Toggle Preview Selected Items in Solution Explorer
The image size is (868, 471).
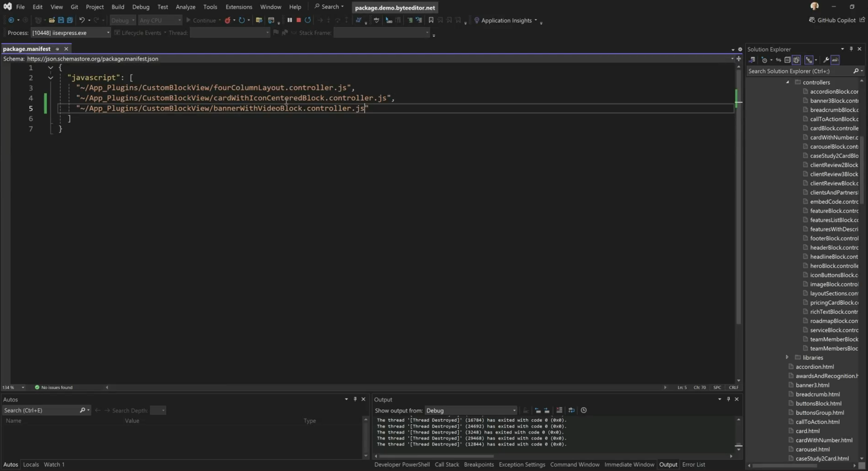click(835, 60)
